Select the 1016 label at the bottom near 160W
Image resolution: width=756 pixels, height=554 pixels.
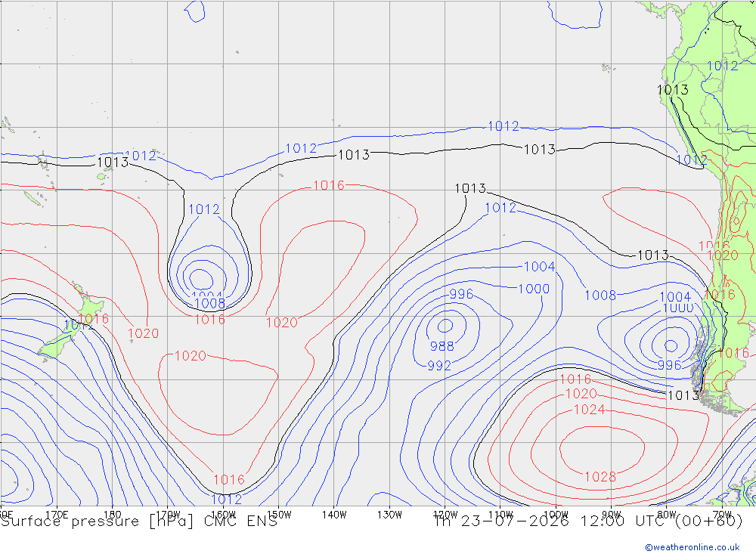[x=229, y=480]
